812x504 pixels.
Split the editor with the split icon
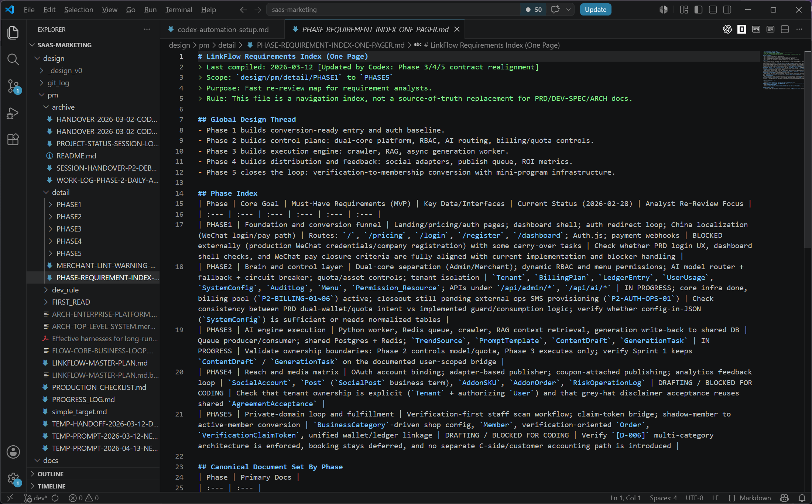click(x=785, y=29)
